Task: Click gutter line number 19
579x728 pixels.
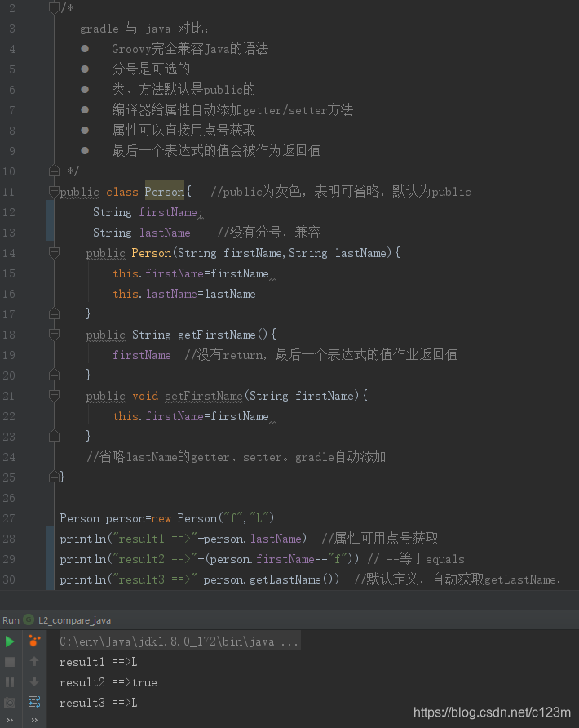Action: (x=9, y=355)
